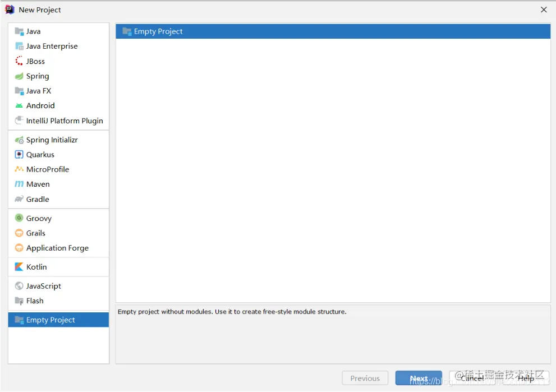The image size is (556, 392).
Task: Select 'Application Forge' text entry
Action: tap(57, 248)
